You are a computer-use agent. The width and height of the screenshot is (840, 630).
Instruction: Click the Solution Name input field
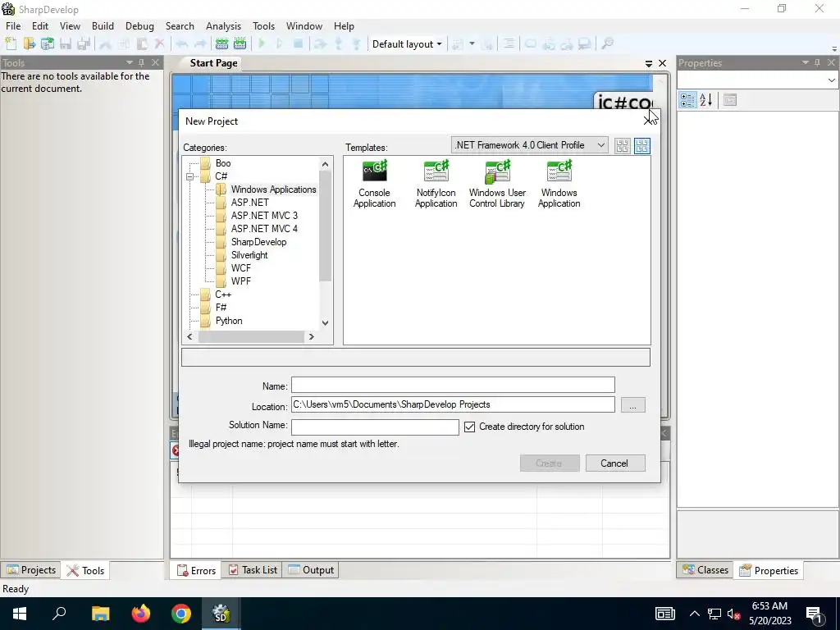[375, 427]
